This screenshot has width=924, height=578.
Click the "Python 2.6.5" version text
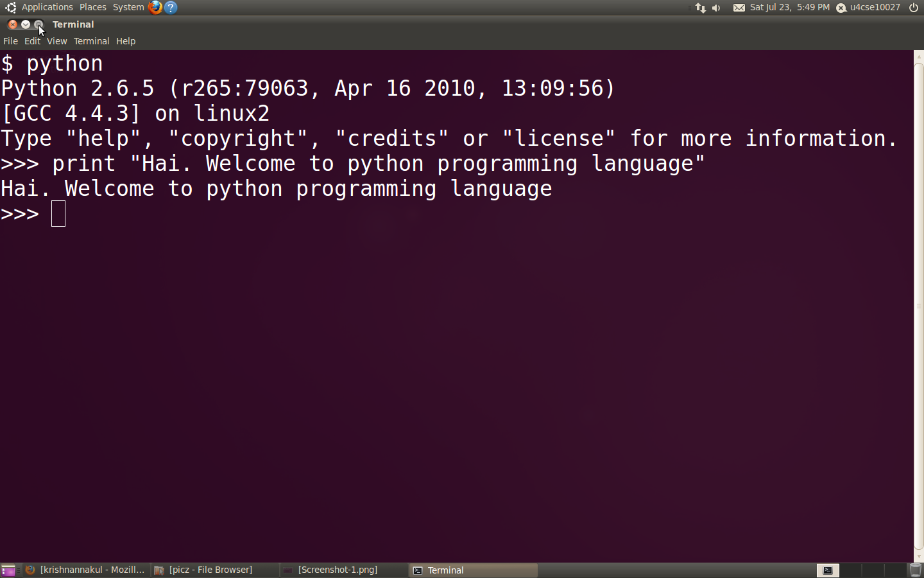(78, 89)
